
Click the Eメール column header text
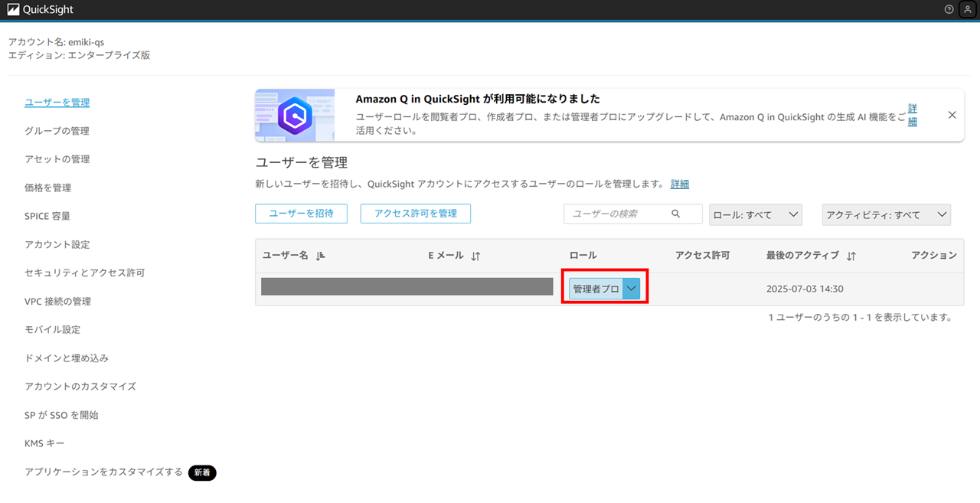(x=446, y=255)
